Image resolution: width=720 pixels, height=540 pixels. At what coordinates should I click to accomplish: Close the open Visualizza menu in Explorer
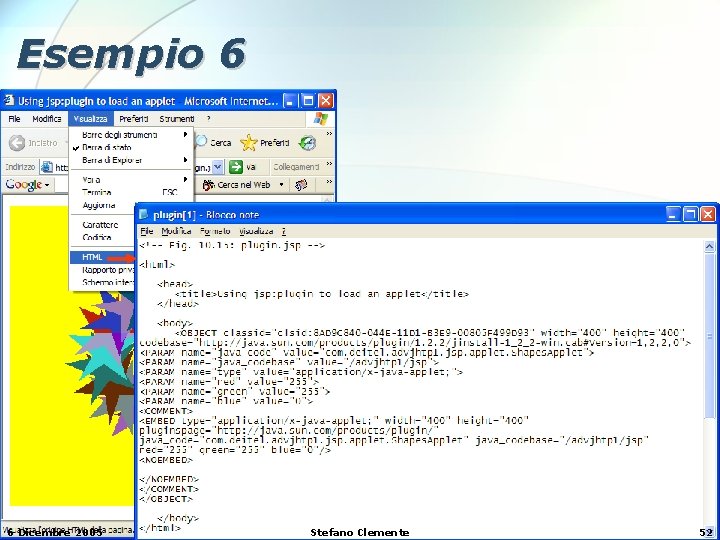(90, 119)
